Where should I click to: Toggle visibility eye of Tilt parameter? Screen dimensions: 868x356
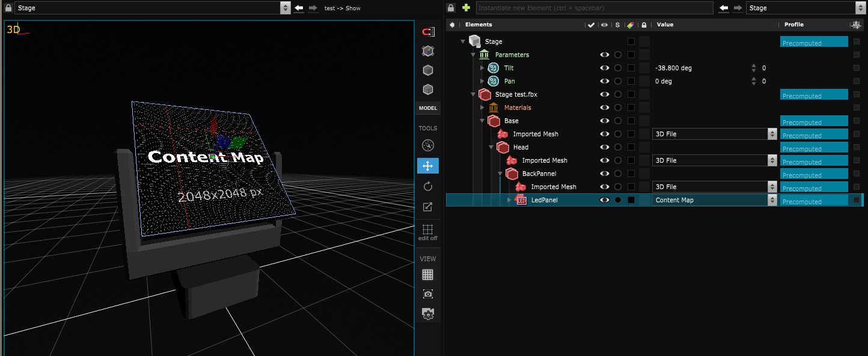(x=605, y=68)
